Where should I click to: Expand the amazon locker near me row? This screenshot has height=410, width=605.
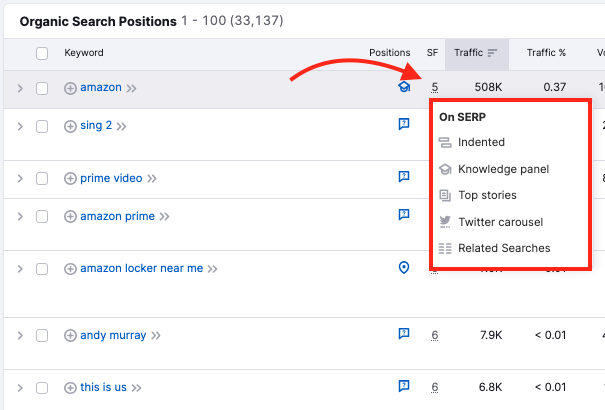click(20, 269)
